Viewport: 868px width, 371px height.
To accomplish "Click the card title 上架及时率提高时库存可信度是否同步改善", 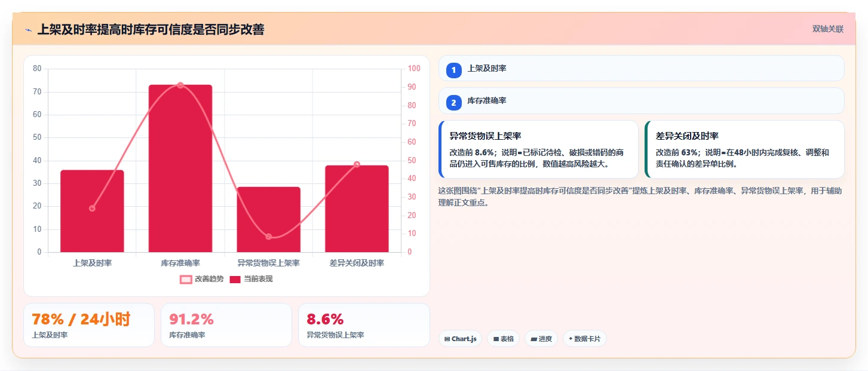I will (x=151, y=29).
